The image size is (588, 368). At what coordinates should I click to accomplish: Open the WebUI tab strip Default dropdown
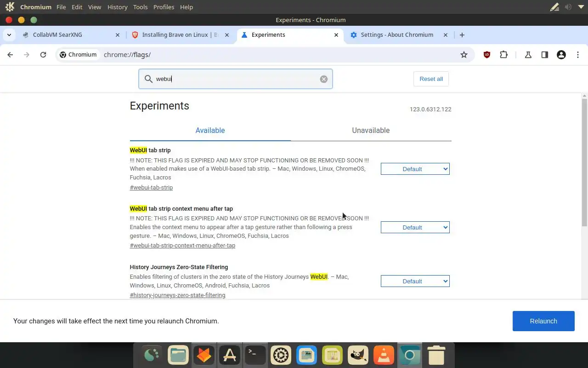[415, 169]
